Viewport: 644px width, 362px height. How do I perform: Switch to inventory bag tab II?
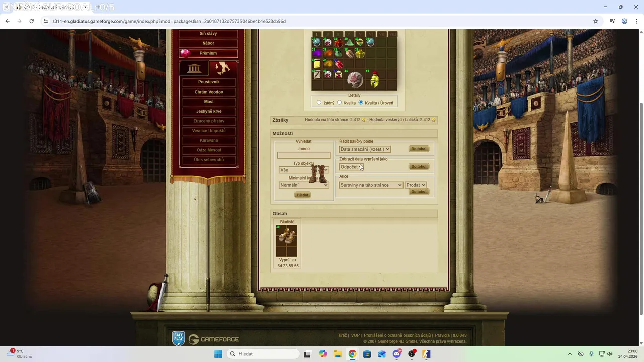pyautogui.click(x=328, y=34)
